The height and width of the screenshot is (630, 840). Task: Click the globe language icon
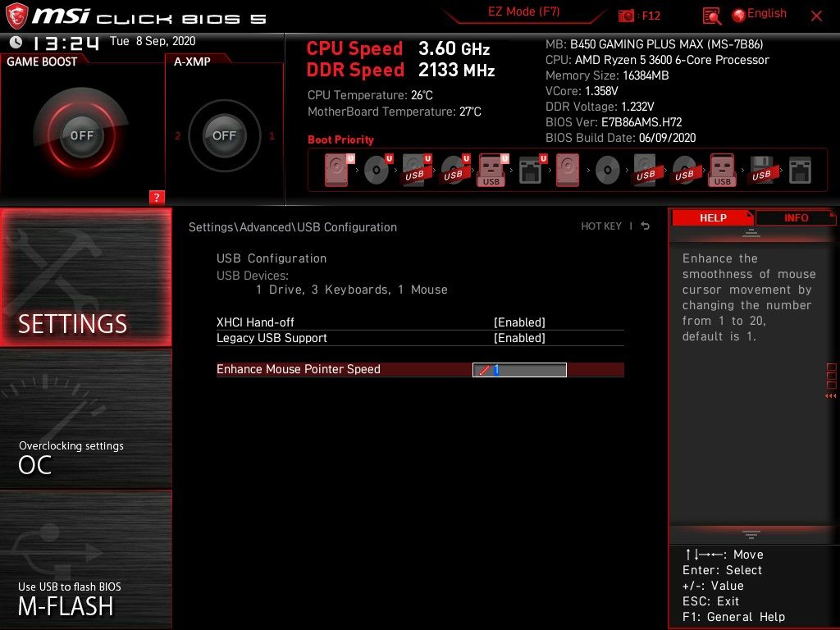pyautogui.click(x=739, y=16)
